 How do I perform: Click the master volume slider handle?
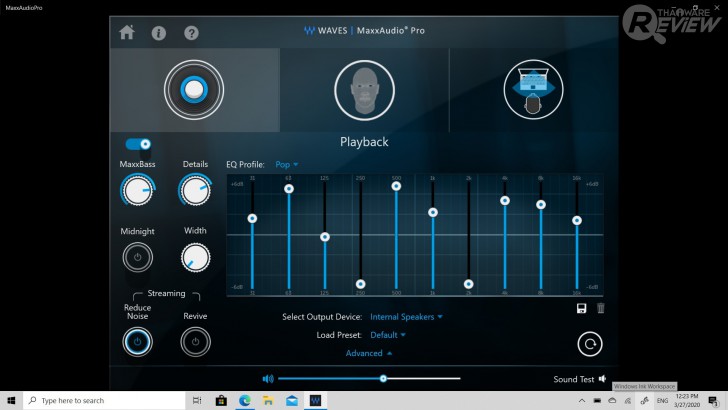tap(383, 378)
